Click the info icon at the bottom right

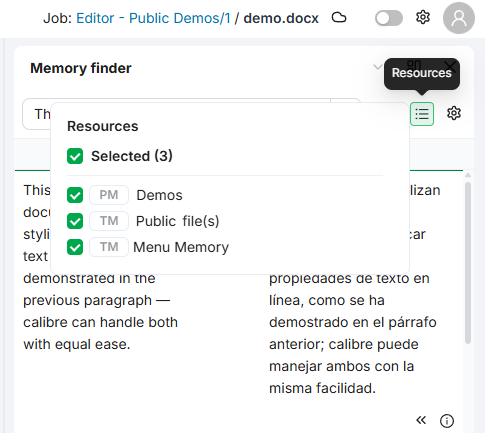pyautogui.click(x=447, y=421)
